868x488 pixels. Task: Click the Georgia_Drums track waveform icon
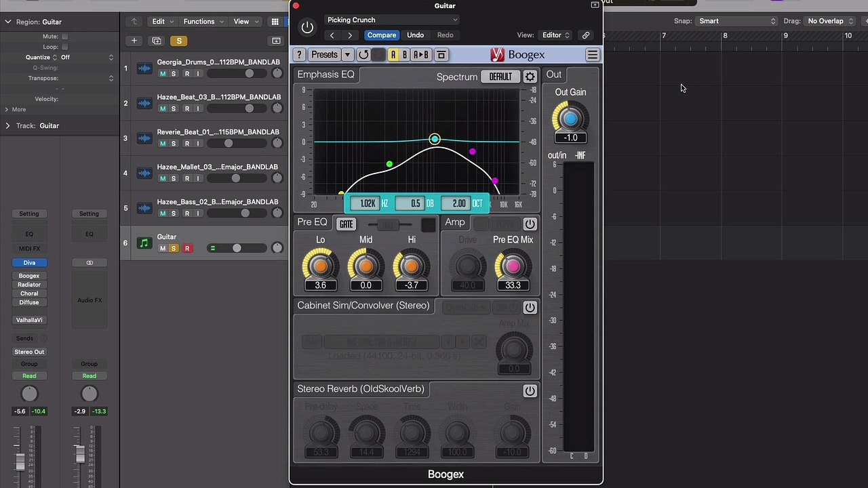click(x=144, y=68)
